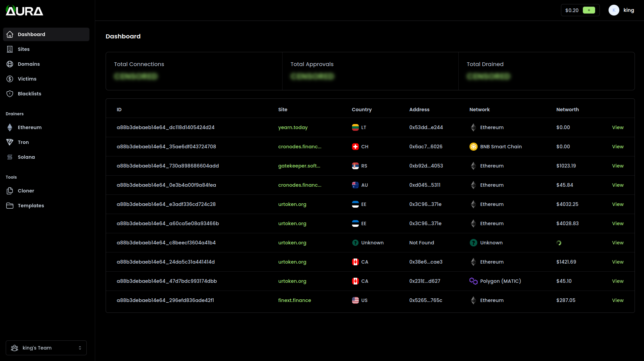Viewport: 644px width, 361px height.
Task: Click the Serbia flag in gatekeeper row
Action: pyautogui.click(x=355, y=166)
